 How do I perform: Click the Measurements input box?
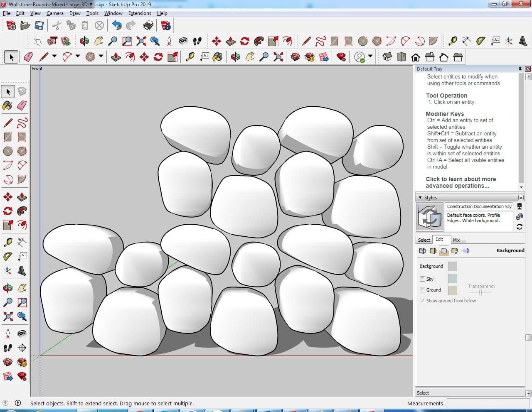[488, 403]
